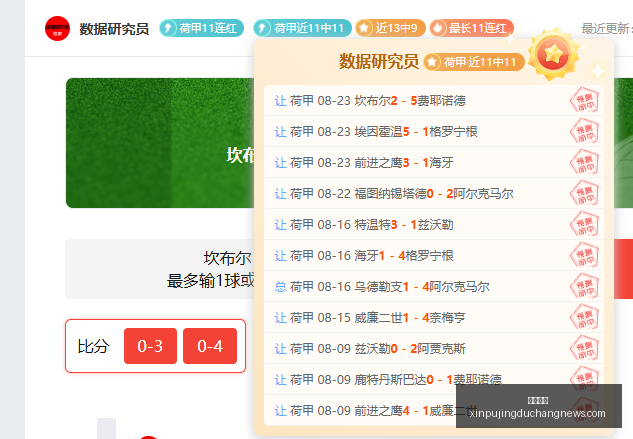Viewport: 633px width, 439px height.
Task: Open row 08-22 福图纳锡塔德0 - 2阿尔克马尔
Action: pos(434,194)
